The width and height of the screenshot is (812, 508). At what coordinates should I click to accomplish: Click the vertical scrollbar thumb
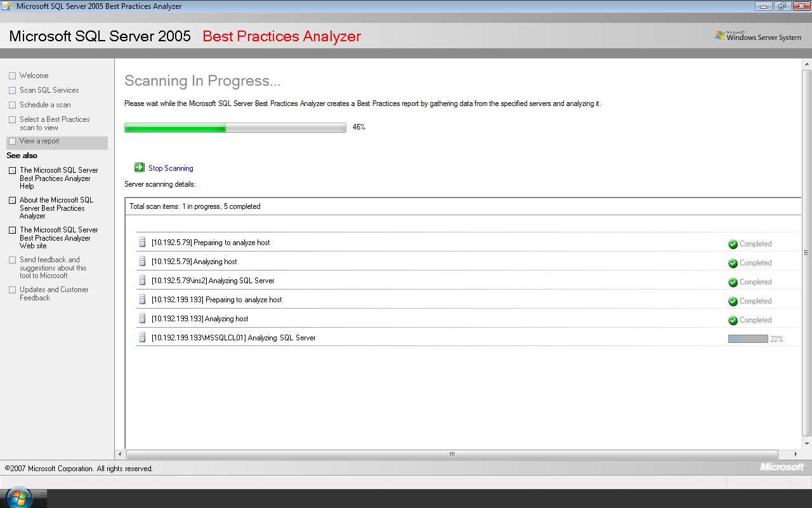(x=807, y=253)
